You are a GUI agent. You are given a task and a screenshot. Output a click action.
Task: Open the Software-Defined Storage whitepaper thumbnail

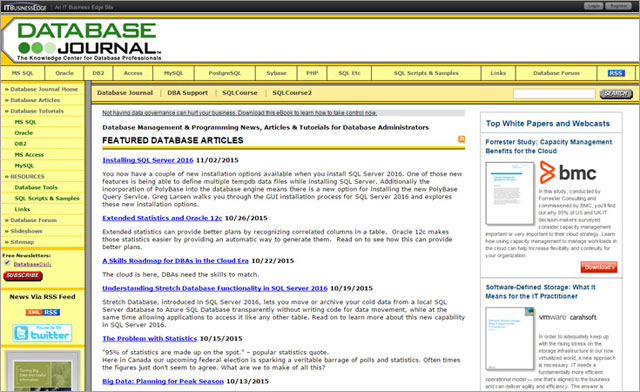(x=510, y=339)
